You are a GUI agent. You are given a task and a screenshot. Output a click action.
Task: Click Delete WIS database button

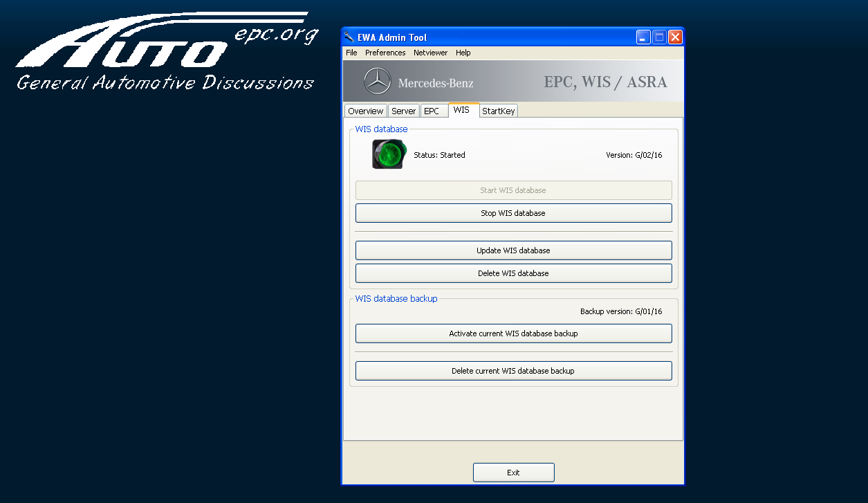tap(513, 273)
